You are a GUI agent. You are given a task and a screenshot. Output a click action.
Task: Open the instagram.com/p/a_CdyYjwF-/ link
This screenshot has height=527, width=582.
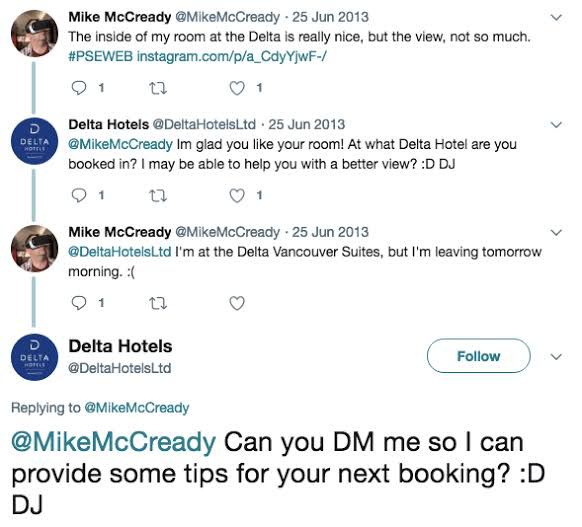pyautogui.click(x=232, y=57)
